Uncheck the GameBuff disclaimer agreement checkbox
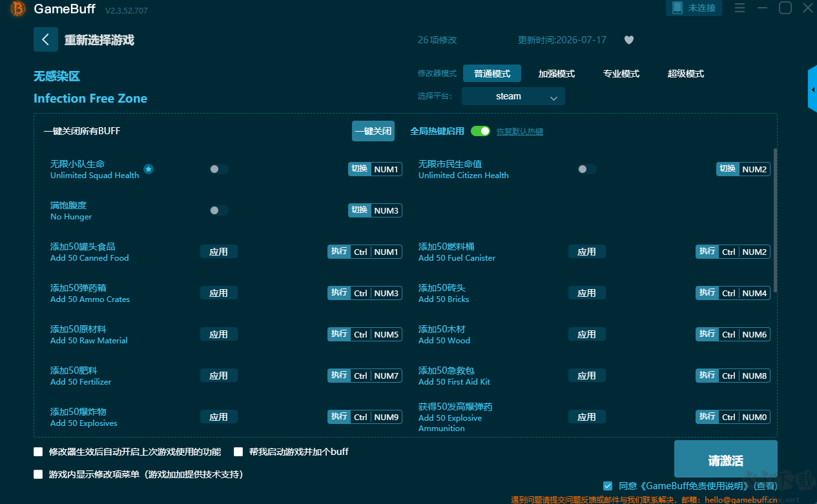 point(608,486)
